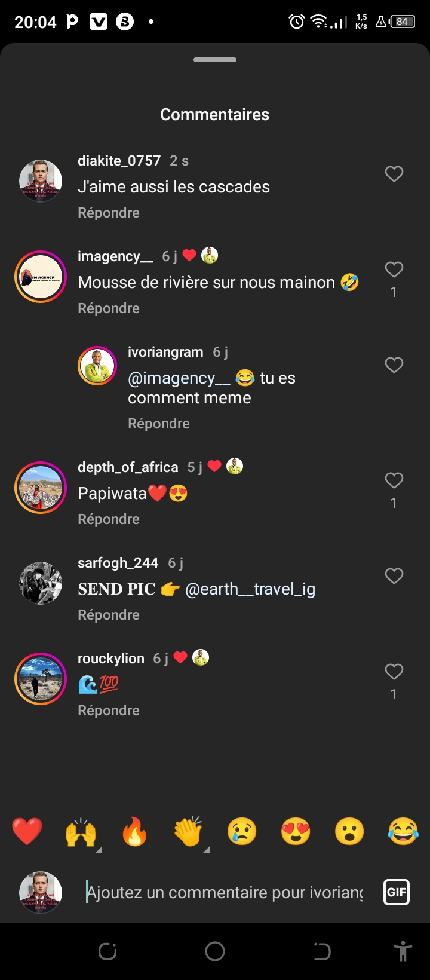Viewport: 430px width, 980px height.
Task: Insert the red heart quick emoji
Action: coord(27,831)
